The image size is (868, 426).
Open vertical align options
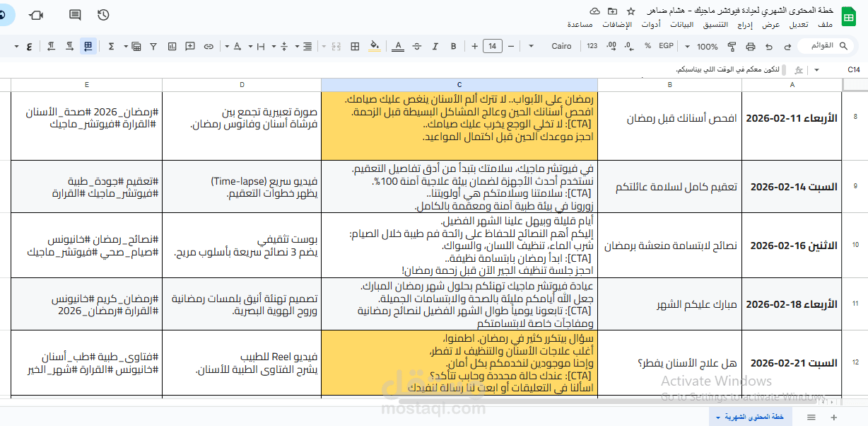[x=284, y=47]
